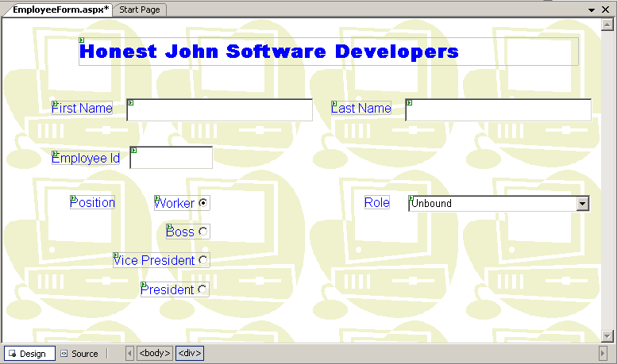This screenshot has width=617, height=364.
Task: Click the tag navigator right arrow
Action: tap(603, 354)
